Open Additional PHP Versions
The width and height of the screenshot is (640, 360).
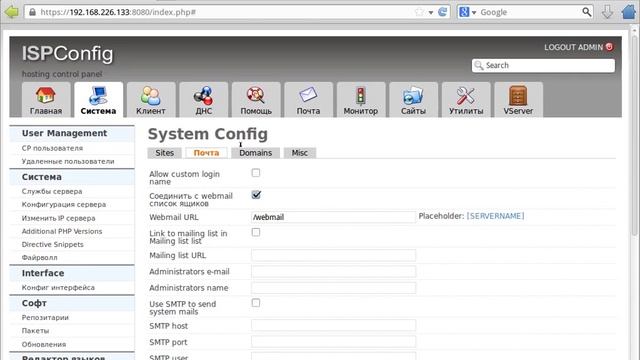coord(62,231)
